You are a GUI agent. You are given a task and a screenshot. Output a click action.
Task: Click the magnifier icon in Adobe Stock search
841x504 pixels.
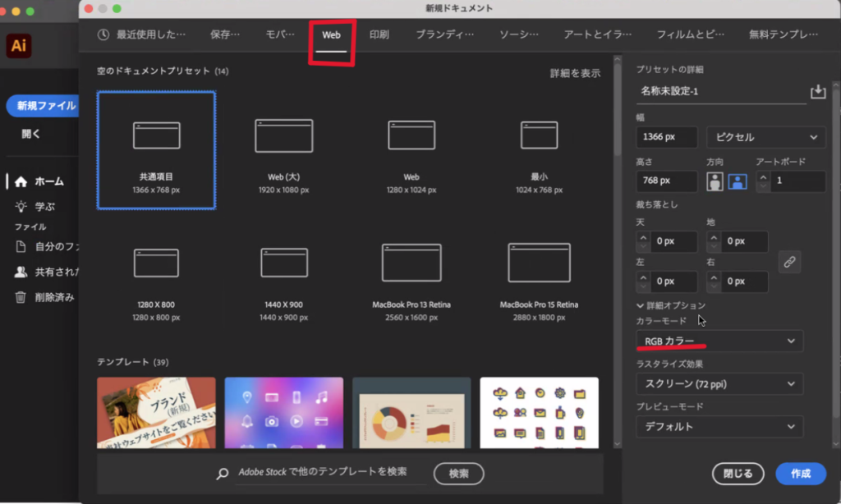[x=222, y=474]
